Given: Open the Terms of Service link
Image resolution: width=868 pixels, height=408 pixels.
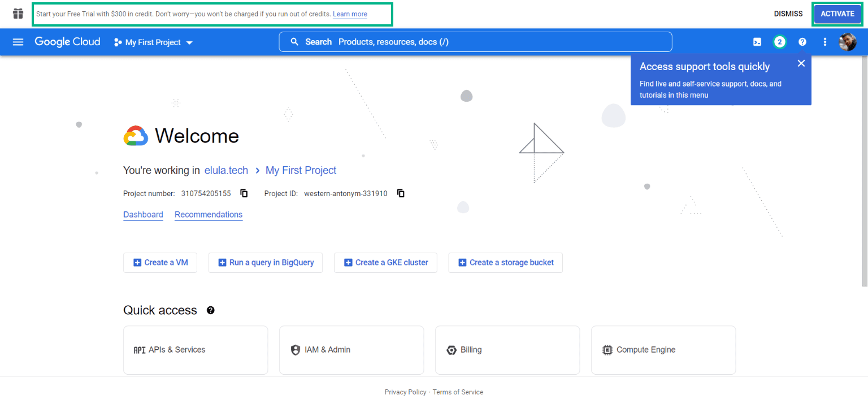Looking at the screenshot, I should 458,392.
